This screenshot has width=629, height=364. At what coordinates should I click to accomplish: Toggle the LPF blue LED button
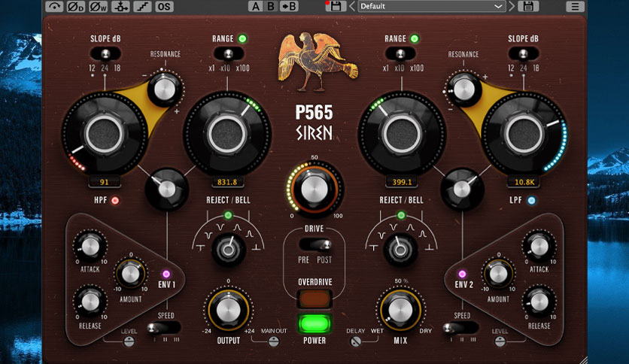click(x=531, y=201)
